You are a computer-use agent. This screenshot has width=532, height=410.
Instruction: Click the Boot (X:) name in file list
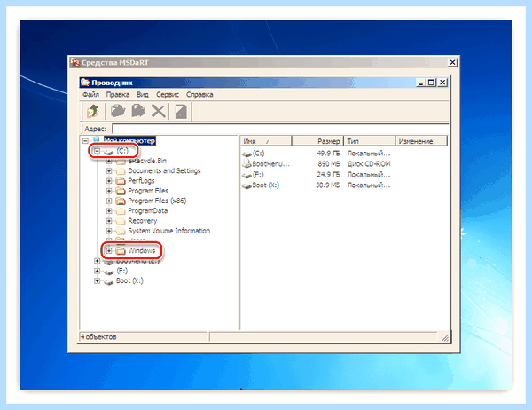click(x=266, y=185)
